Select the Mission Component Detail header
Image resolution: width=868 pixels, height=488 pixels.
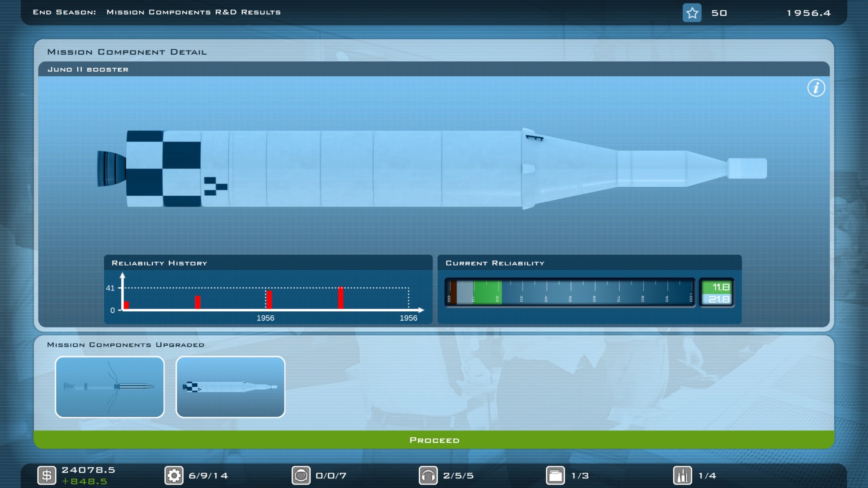(x=127, y=52)
